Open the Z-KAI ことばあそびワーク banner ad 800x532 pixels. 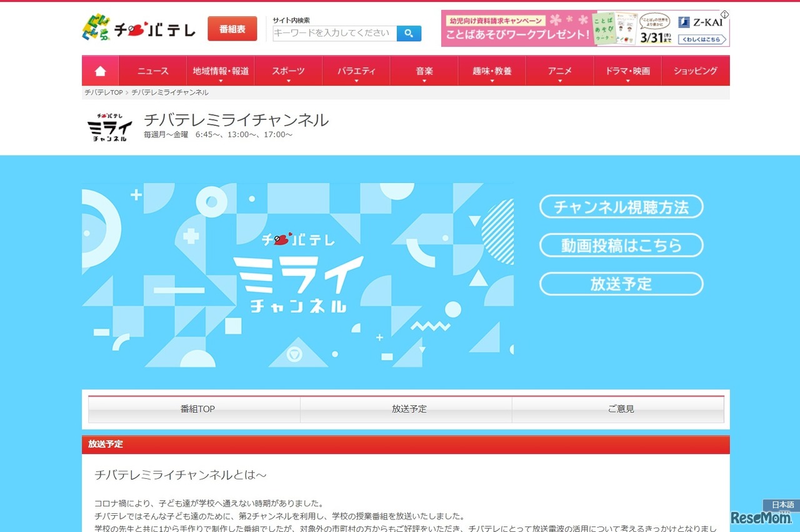pos(585,28)
